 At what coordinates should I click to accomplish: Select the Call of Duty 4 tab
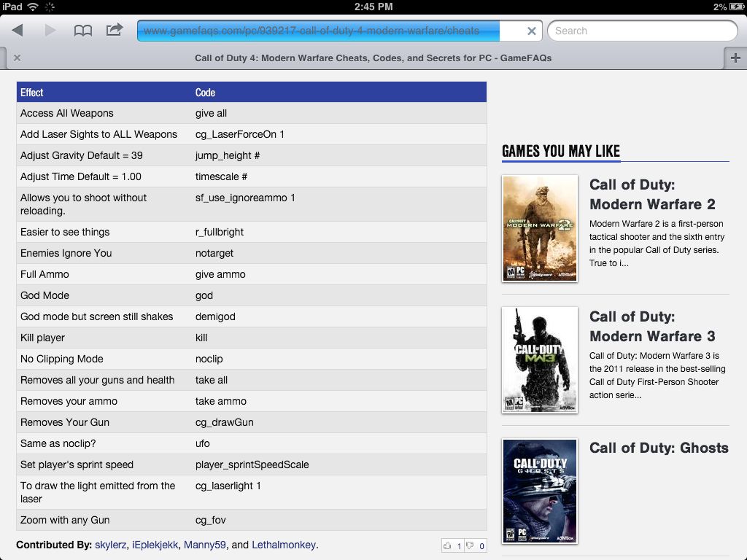click(372, 58)
